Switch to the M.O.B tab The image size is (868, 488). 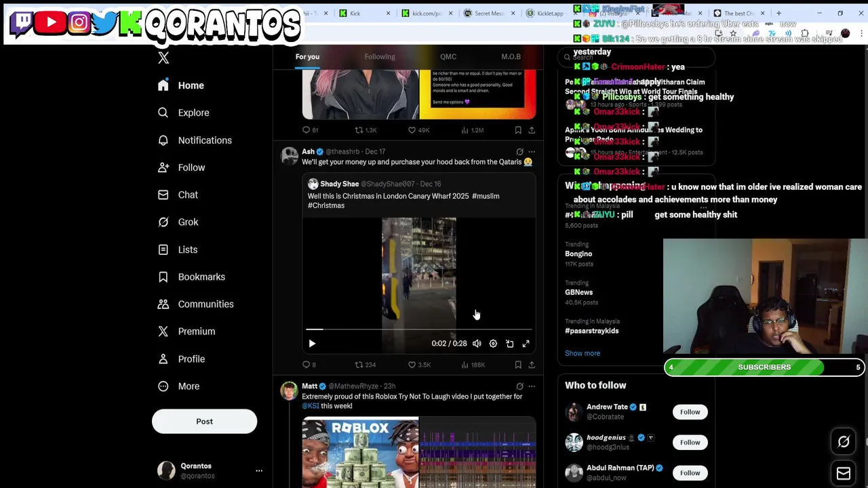(x=511, y=57)
